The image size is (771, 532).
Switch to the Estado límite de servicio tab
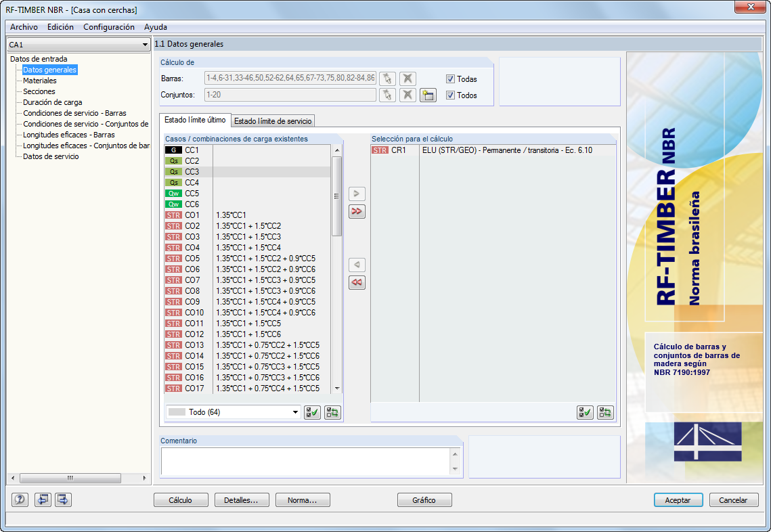click(272, 120)
